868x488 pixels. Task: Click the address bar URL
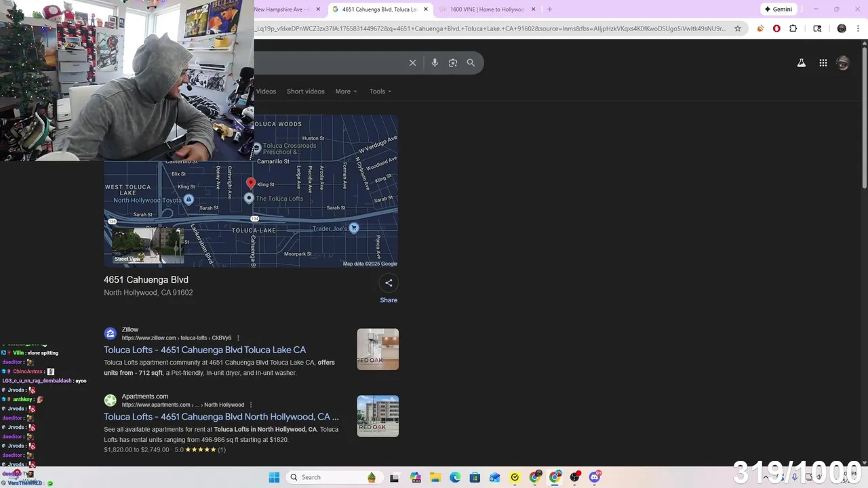[490, 28]
